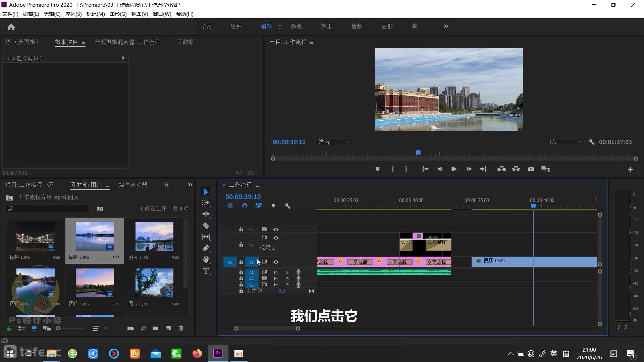Expand workspace overflow chevrons

click(446, 26)
